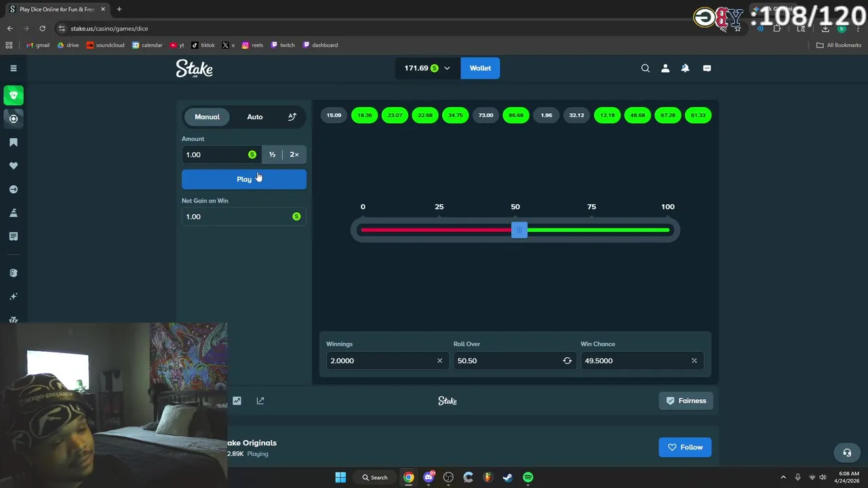Click the percent icon in Win Chance field
This screenshot has height=488, width=868.
coord(694,361)
